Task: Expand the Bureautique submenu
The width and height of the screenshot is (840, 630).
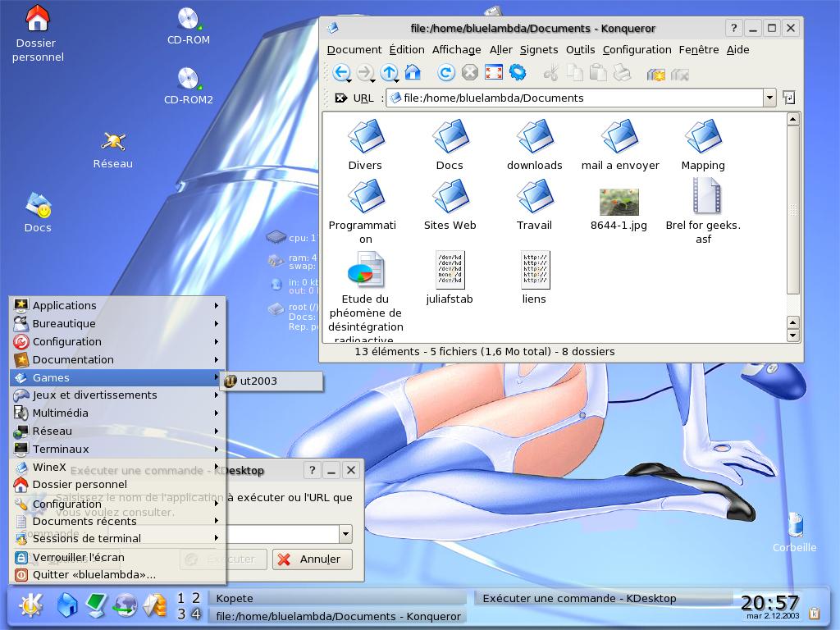Action: tap(118, 323)
